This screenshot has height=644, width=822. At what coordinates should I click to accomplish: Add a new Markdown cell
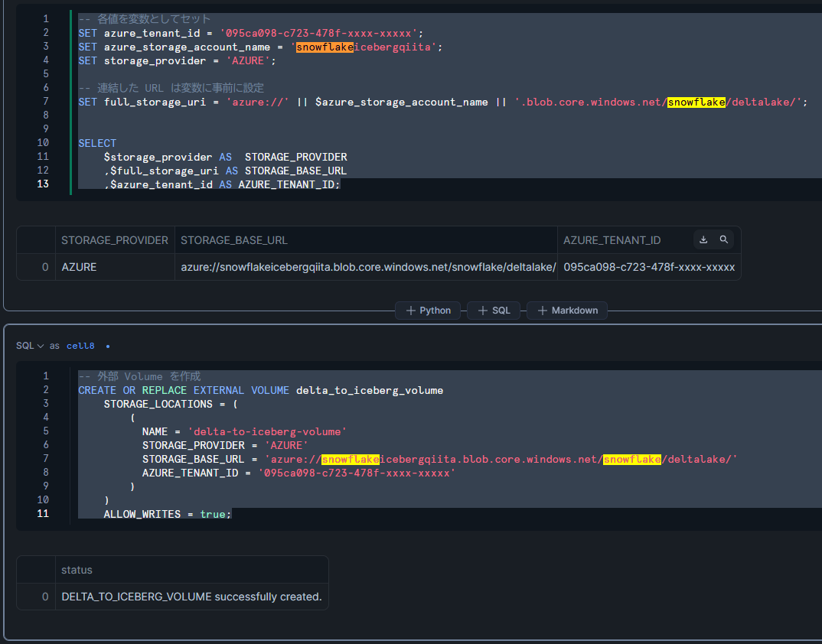pos(567,311)
